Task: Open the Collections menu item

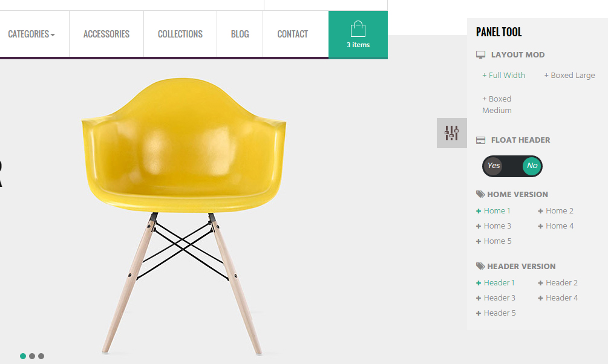Action: 180,34
